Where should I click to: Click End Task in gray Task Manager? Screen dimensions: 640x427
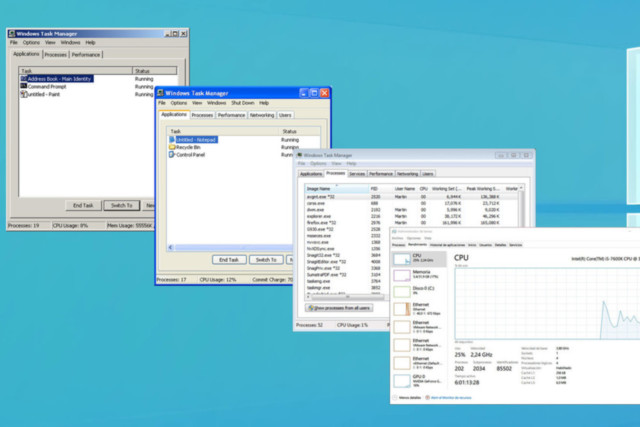click(x=83, y=205)
